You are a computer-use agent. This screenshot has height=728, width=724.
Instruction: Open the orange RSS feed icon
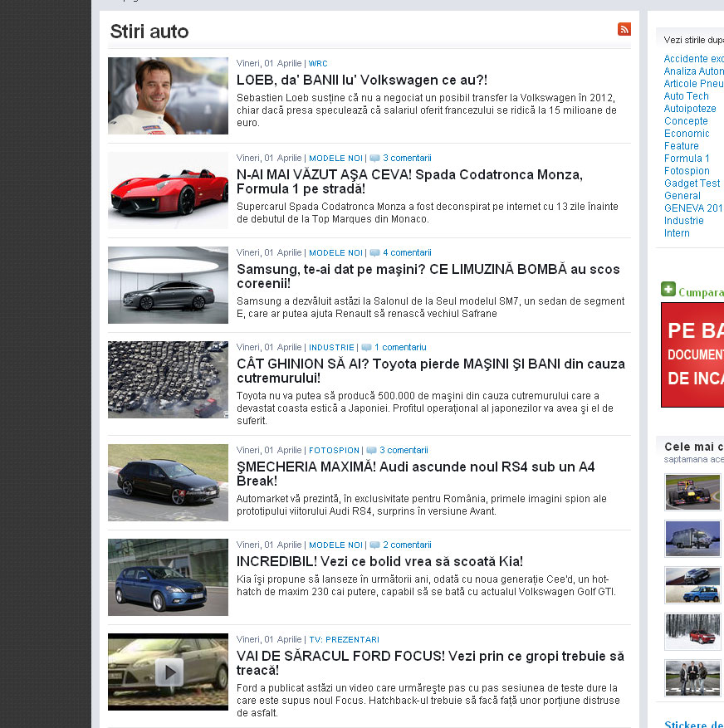point(624,29)
